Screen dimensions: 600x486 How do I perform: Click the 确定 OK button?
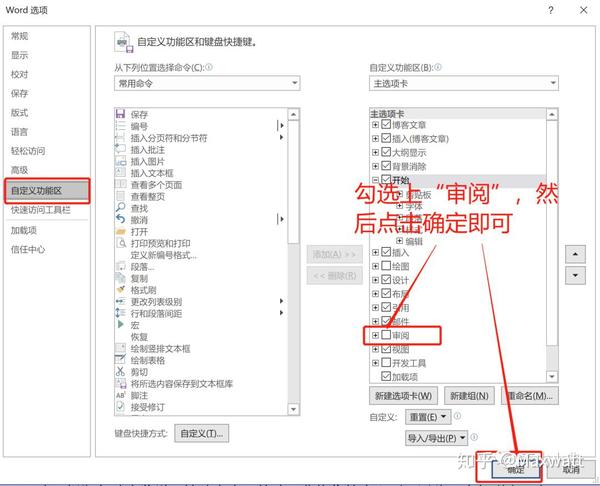pyautogui.click(x=515, y=469)
